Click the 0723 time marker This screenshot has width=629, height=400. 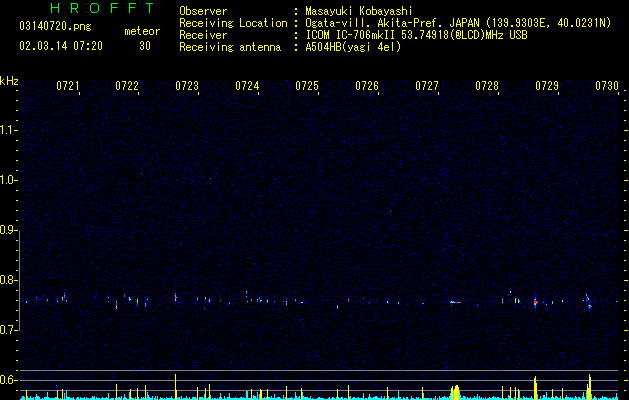coord(187,86)
